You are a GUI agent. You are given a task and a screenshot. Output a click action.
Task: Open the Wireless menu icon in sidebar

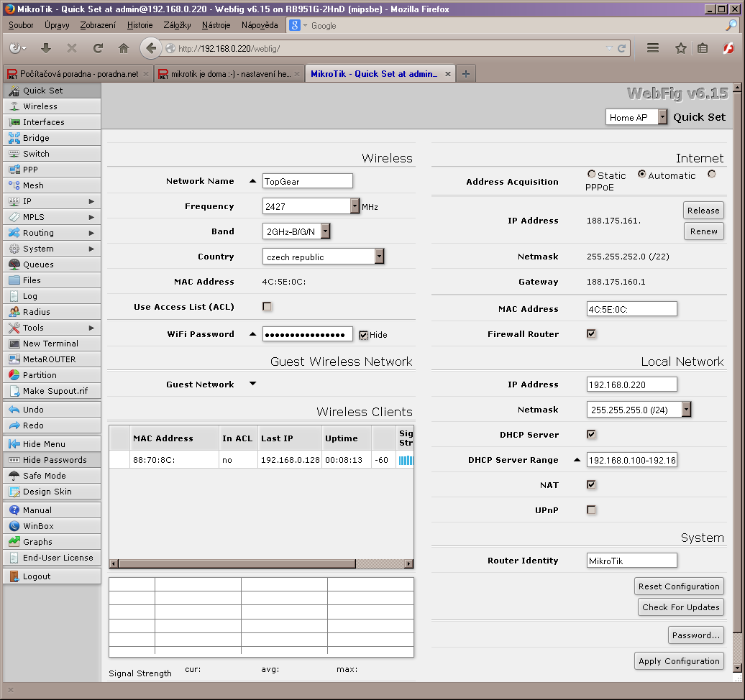click(x=14, y=106)
